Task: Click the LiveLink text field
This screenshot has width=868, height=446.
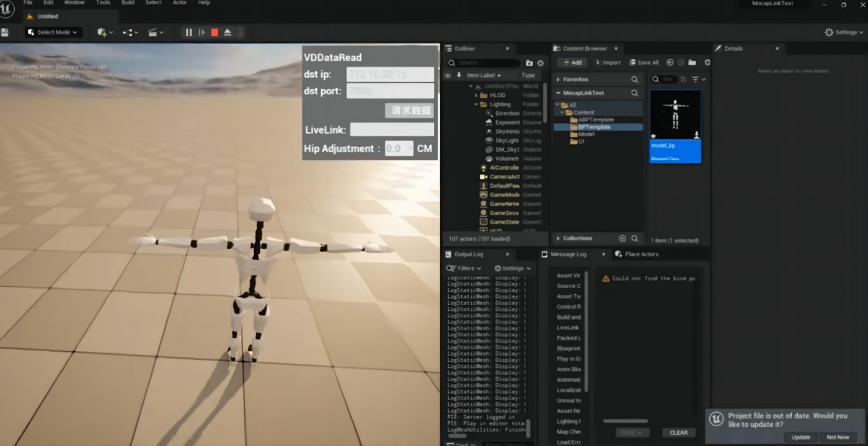Action: tap(392, 129)
